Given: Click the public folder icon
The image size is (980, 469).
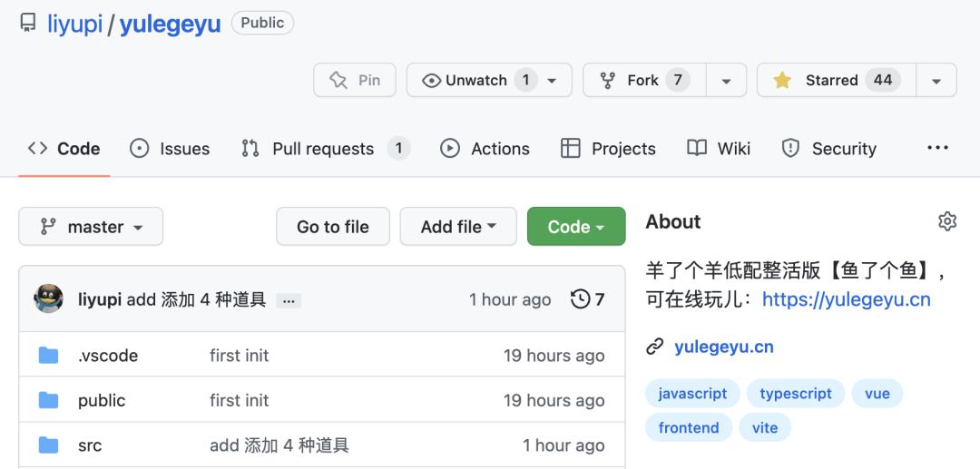Looking at the screenshot, I should 49,400.
